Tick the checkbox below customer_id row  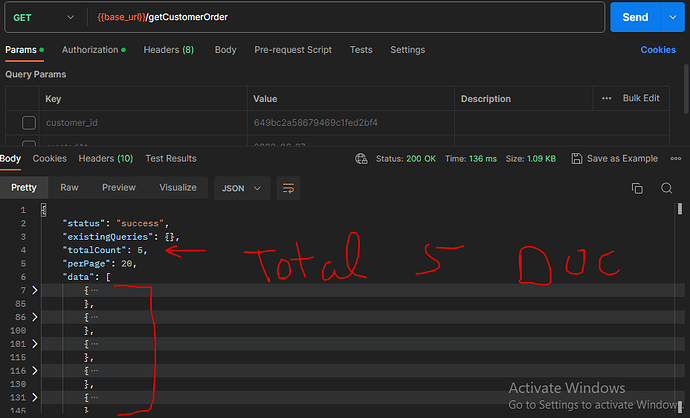coord(28,143)
